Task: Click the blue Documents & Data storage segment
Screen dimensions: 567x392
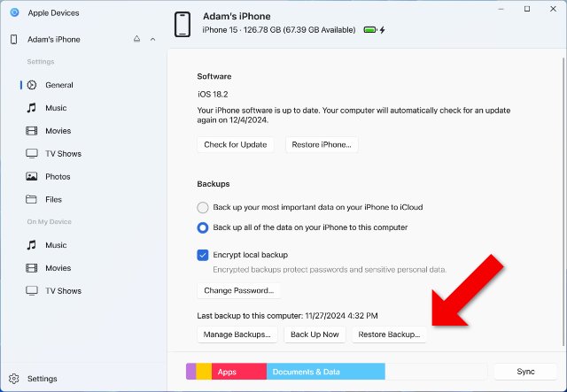Action: (x=326, y=372)
